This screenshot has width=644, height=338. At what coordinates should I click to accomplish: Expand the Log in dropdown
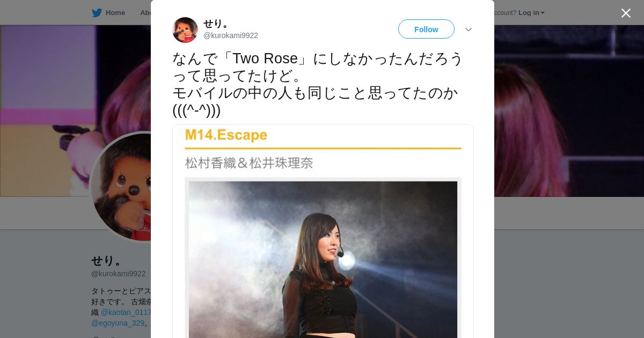click(531, 13)
